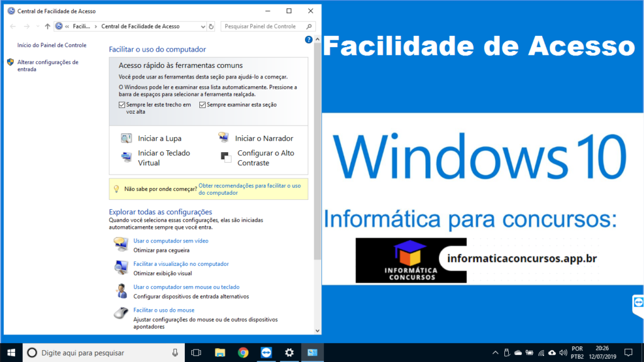
Task: Expand the address bar history dropdown arrow
Action: click(x=203, y=26)
